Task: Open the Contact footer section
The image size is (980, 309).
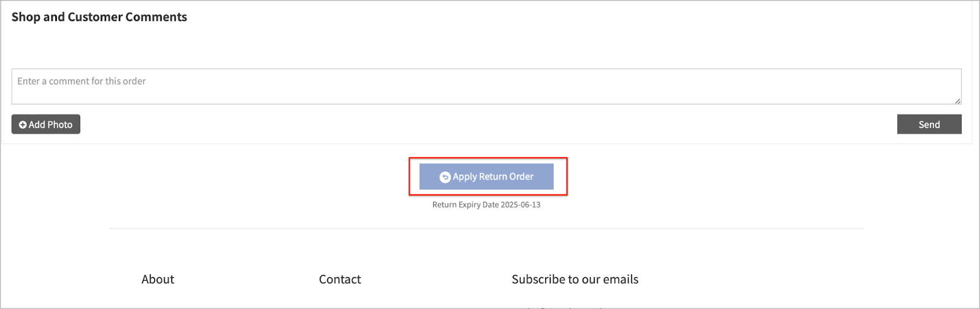Action: coord(340,279)
